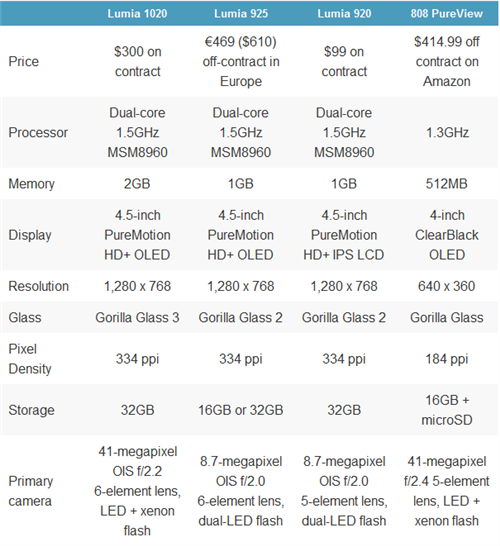Click the 512MB memory cell
This screenshot has width=500, height=546.
tap(446, 184)
